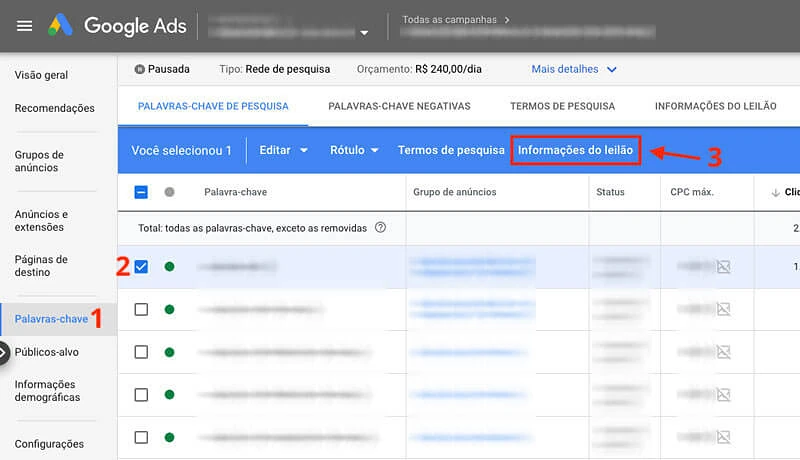This screenshot has width=800, height=460.
Task: Switch to Palavras-chave de pesquisa tab
Action: 213,106
